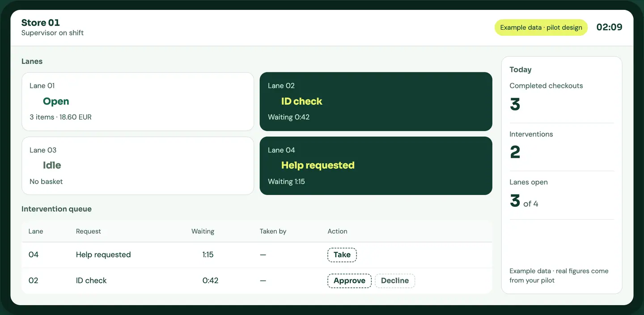This screenshot has height=315, width=644.
Task: Click the 'Lane 02' label on its card
Action: 281,86
